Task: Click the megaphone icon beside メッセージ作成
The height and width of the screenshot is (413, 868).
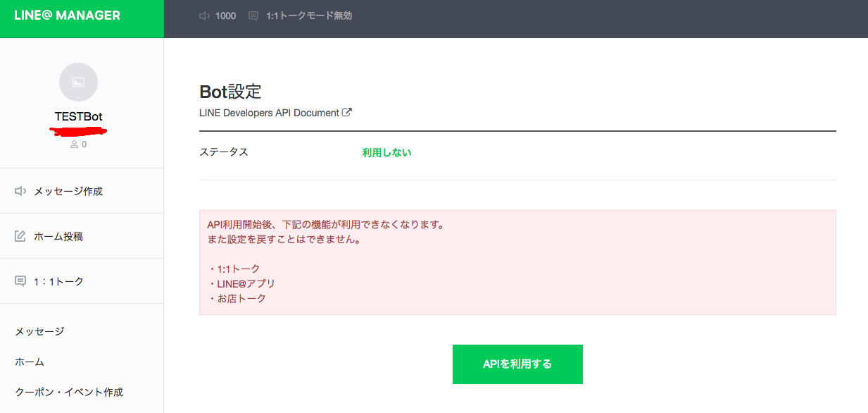Action: [20, 191]
